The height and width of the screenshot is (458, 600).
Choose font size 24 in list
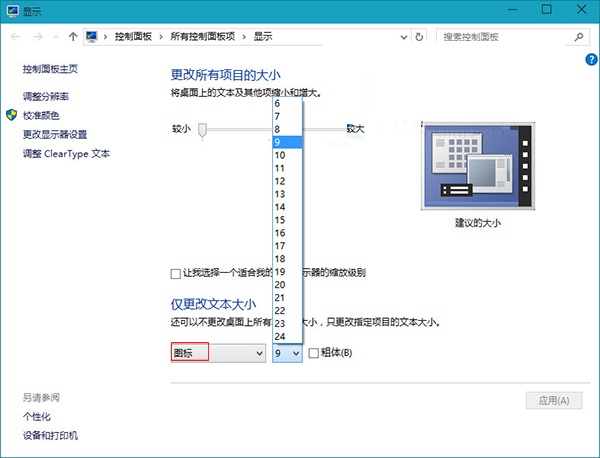point(280,336)
